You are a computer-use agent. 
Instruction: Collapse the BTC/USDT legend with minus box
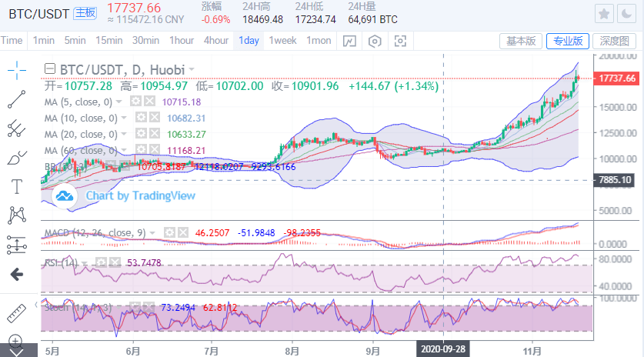point(51,69)
